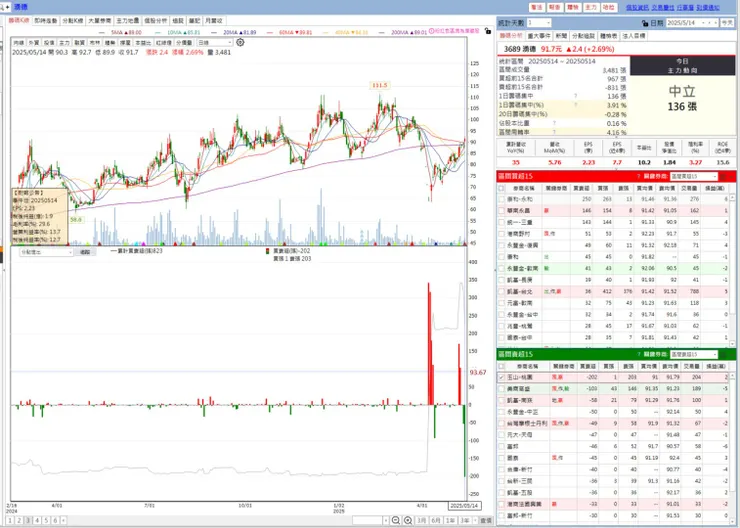Tick the checkbox for 元富-敦南 row
The image size is (740, 528).
coord(501,303)
